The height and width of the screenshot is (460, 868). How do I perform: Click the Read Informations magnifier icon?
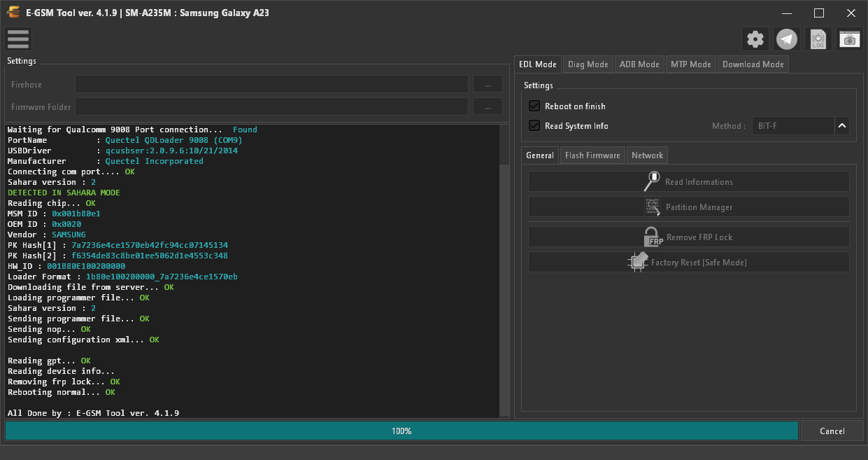[x=652, y=181]
